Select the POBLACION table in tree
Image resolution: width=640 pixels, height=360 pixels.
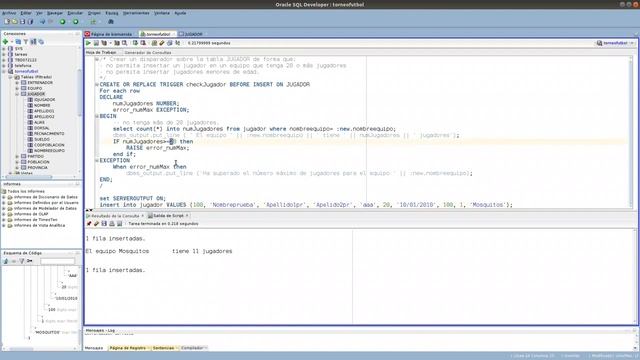point(37,162)
